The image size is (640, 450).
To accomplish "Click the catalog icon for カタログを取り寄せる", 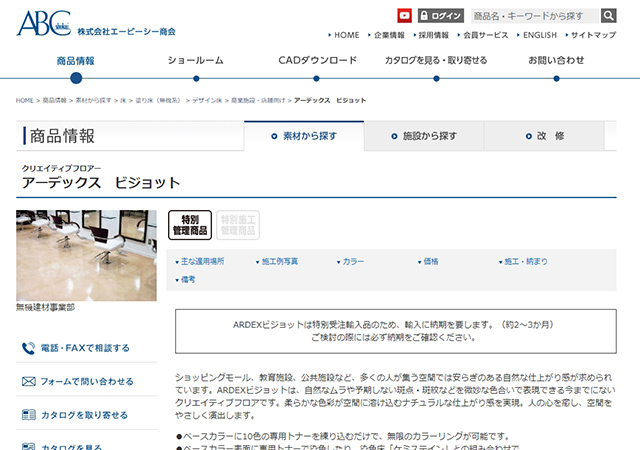I will (x=27, y=414).
